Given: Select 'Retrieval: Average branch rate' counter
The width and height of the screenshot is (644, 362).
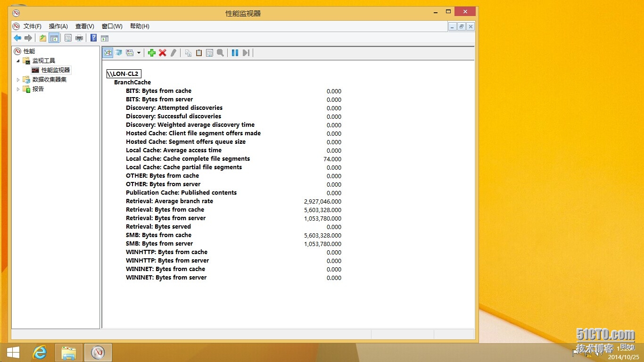Looking at the screenshot, I should coord(169,201).
